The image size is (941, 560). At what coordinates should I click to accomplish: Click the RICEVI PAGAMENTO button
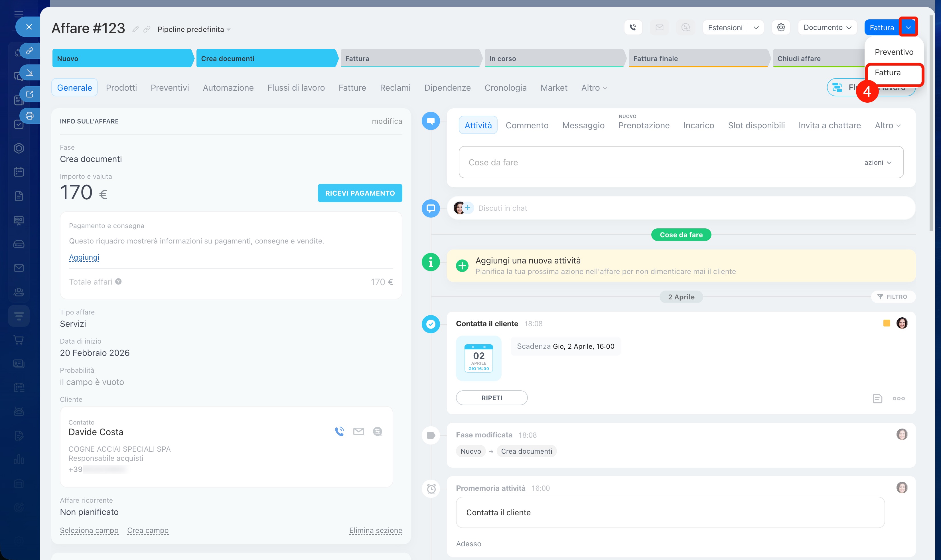point(360,193)
